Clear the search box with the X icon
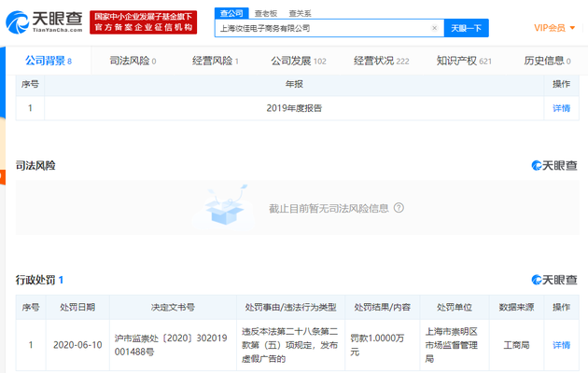The height and width of the screenshot is (373, 588). pos(434,29)
